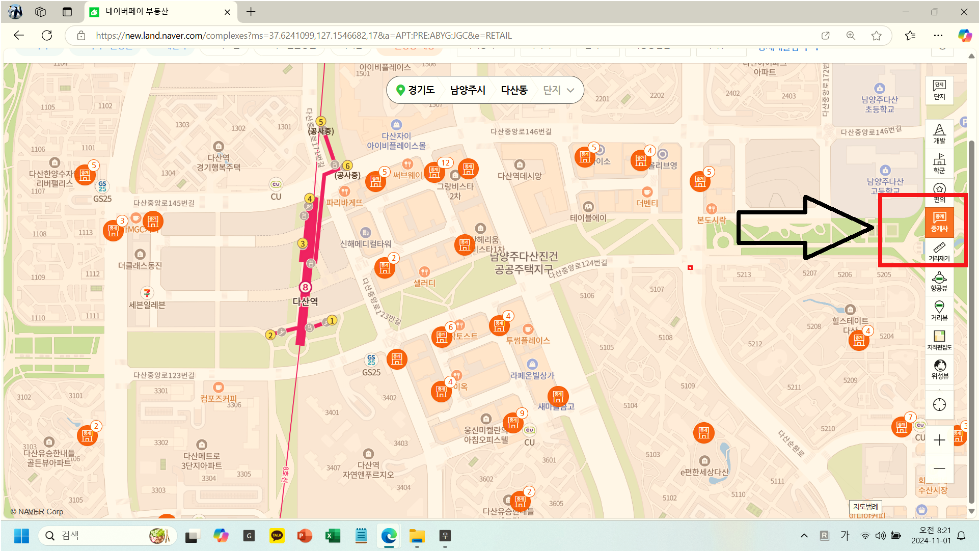Open the 항공뷰 aerial view
The height and width of the screenshot is (552, 980).
[x=939, y=281]
